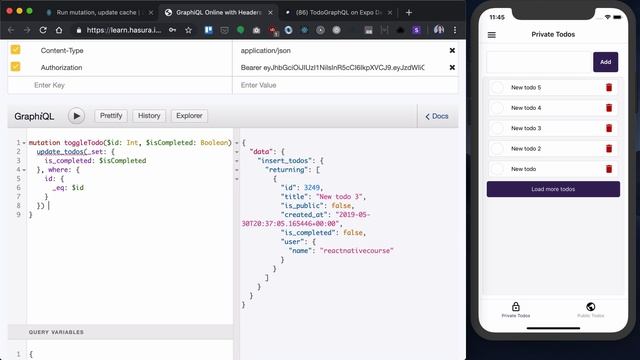Open the Explorer panel
The image size is (640, 360).
pos(189,116)
